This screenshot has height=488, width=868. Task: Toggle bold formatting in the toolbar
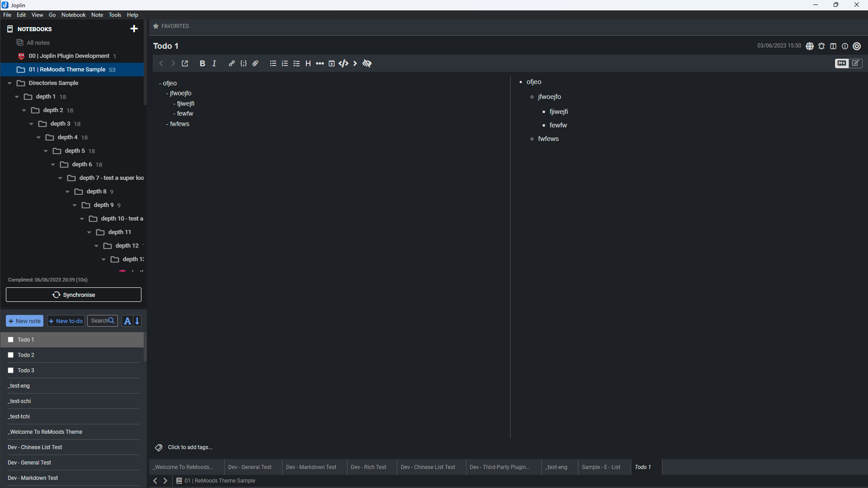tap(202, 63)
